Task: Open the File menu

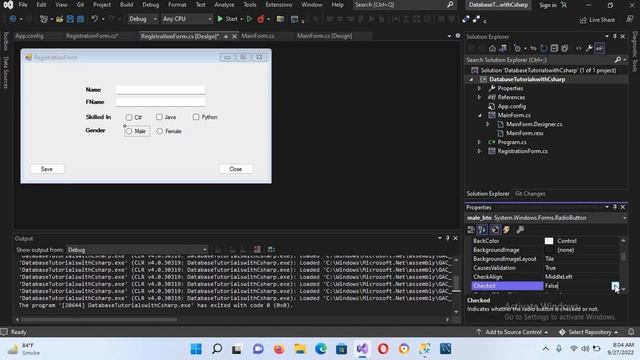Action: tap(23, 5)
